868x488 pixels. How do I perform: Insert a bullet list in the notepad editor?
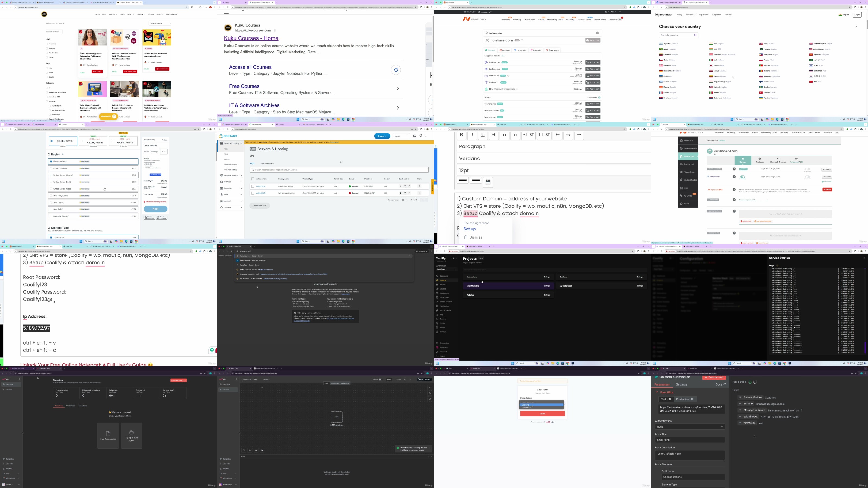point(528,135)
